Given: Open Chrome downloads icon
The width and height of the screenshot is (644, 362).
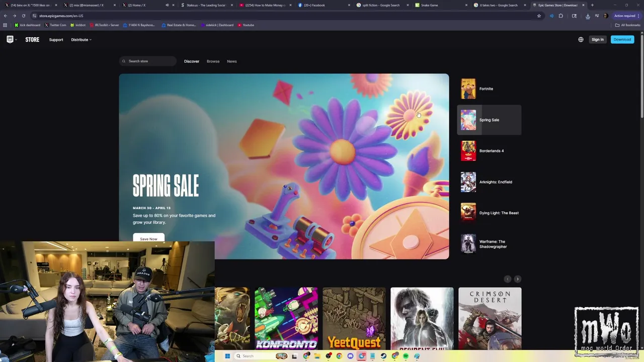Looking at the screenshot, I should pyautogui.click(x=588, y=16).
